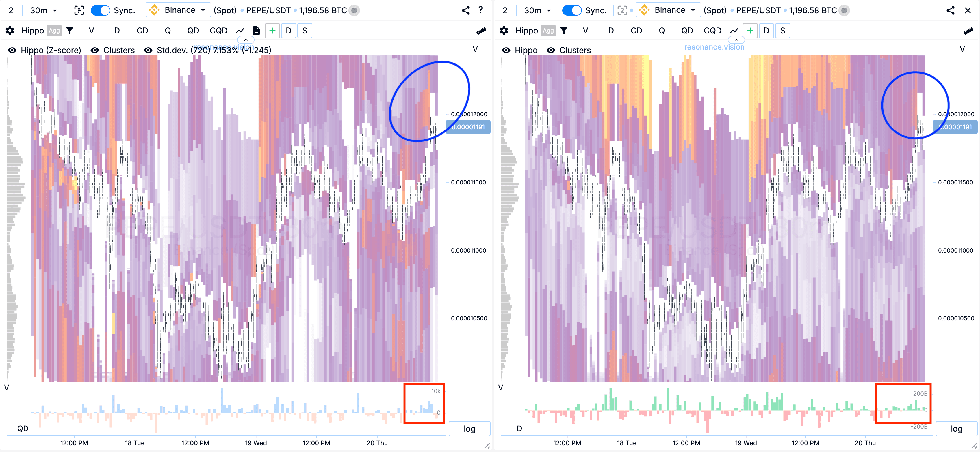
Task: Click PEPE/USDT pair label in left header
Action: [268, 10]
